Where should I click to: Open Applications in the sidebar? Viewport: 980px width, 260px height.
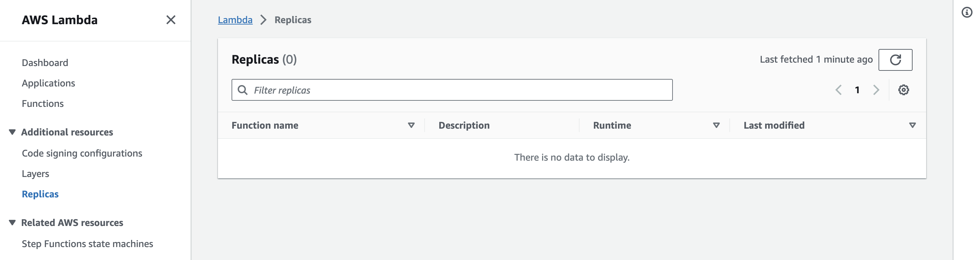click(x=48, y=83)
